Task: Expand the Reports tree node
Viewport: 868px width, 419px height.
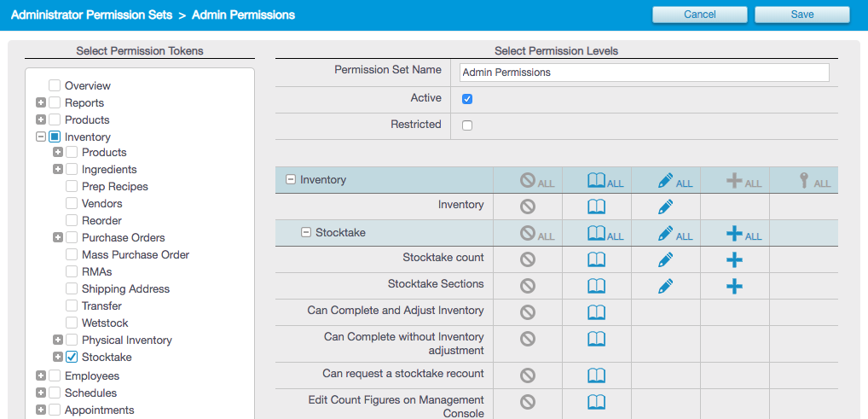Action: point(40,103)
